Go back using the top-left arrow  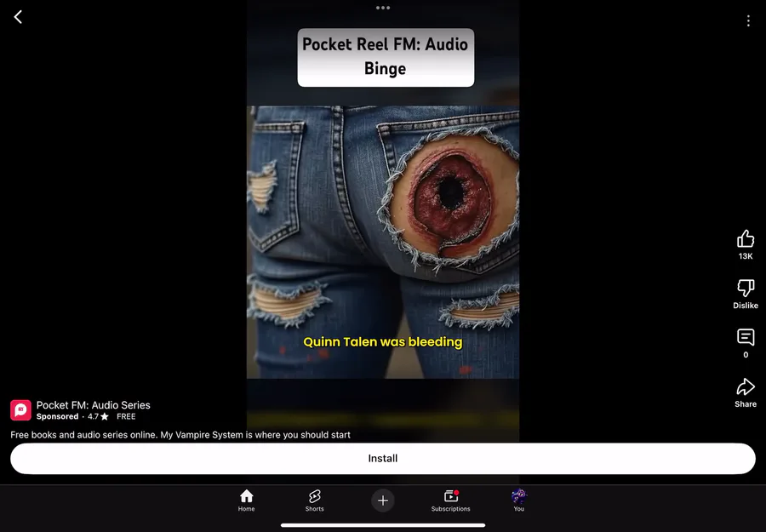click(18, 17)
